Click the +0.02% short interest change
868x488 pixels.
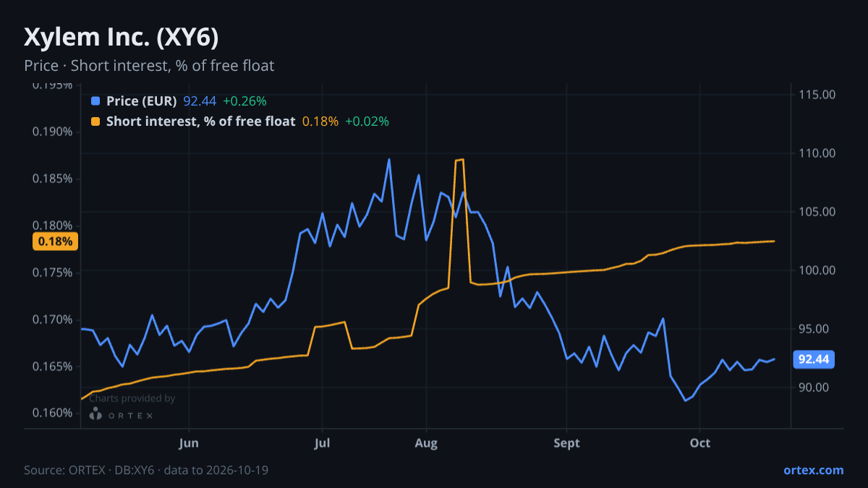tap(367, 121)
